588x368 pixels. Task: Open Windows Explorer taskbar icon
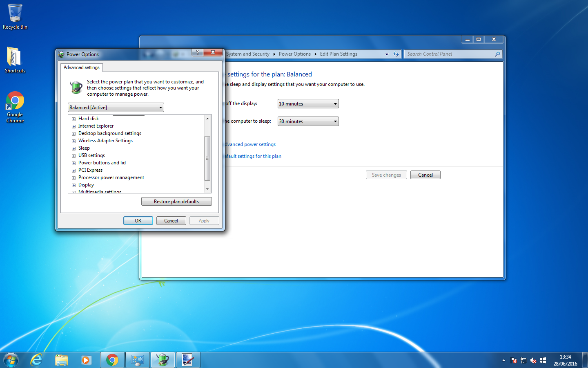point(62,360)
